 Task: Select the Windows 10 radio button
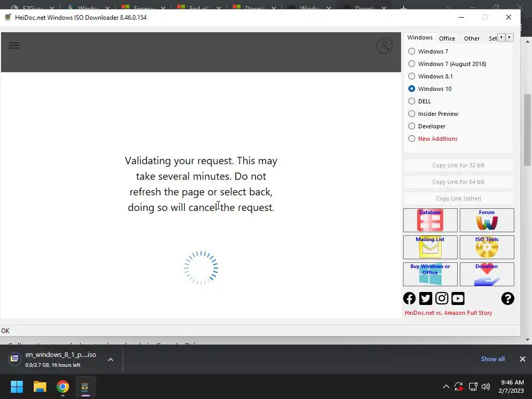point(411,88)
